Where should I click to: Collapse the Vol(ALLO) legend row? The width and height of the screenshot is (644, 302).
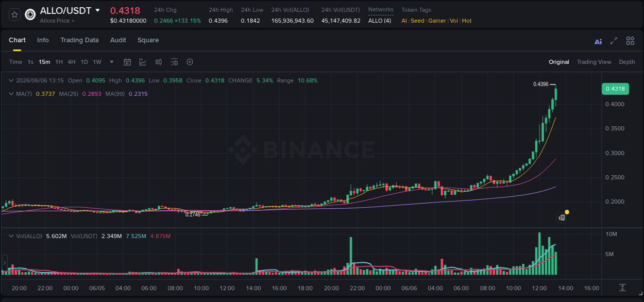[x=11, y=236]
